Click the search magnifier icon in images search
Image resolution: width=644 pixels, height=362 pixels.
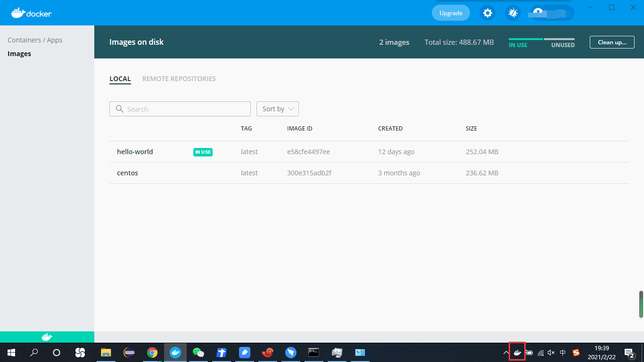point(120,109)
